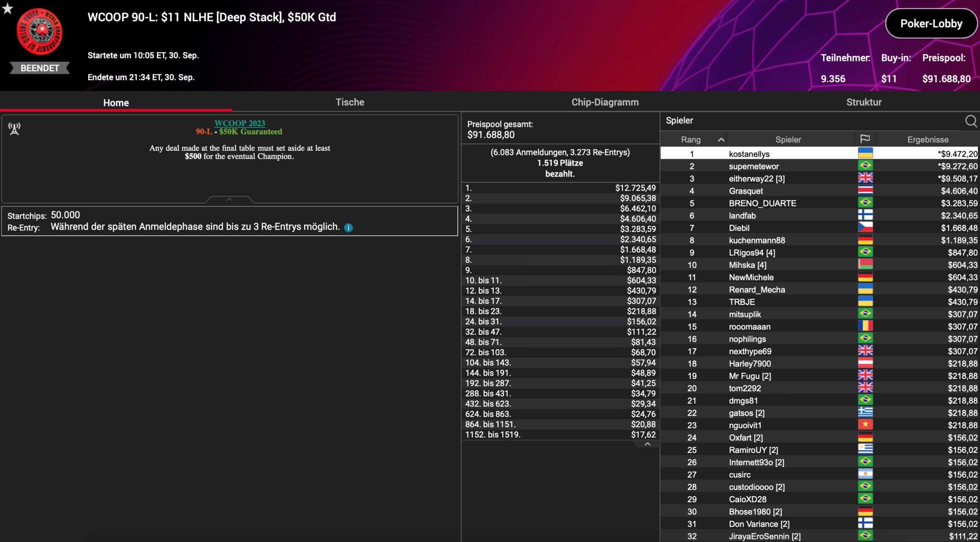
Task: Select player row Don Variance [2]
Action: (819, 524)
